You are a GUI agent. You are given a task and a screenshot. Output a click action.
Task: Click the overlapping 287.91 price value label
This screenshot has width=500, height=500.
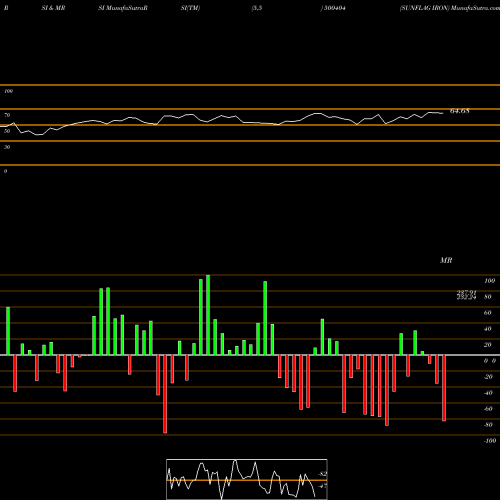tap(466, 293)
